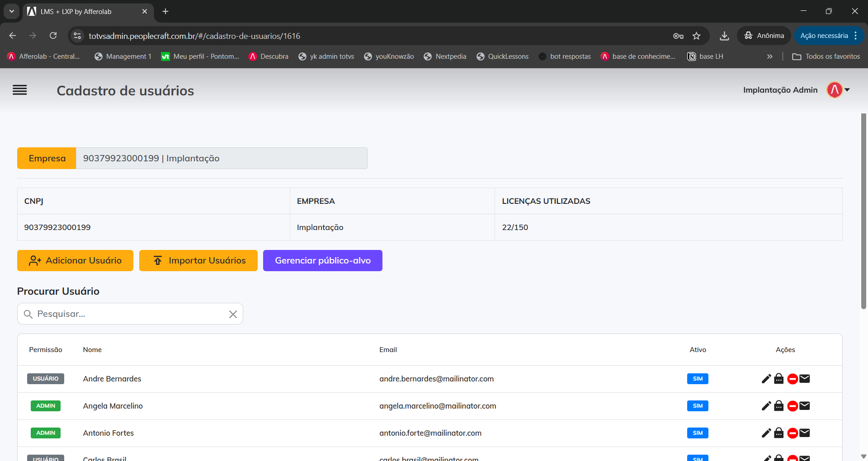This screenshot has height=461, width=868.
Task: Expand the tab search chevron
Action: 12,11
